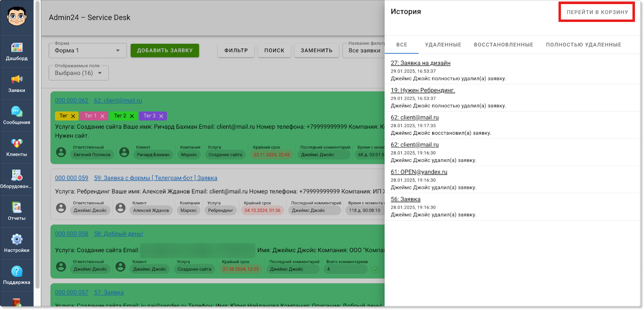
Task: Remove the yellow Тег tag
Action: [x=73, y=116]
